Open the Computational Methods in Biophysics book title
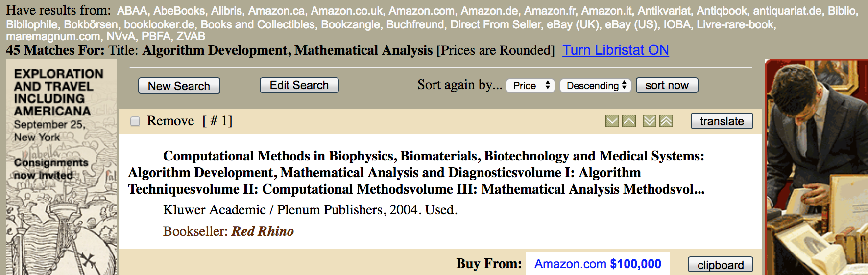This screenshot has width=868, height=275. [416, 172]
